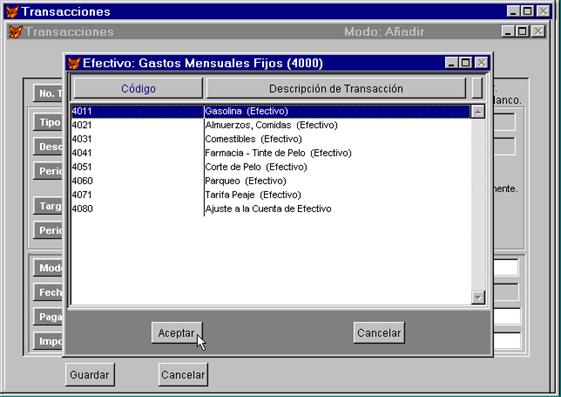This screenshot has height=397, width=561.
Task: Click the fox icon of inner Transacciones window
Action: coord(15,32)
